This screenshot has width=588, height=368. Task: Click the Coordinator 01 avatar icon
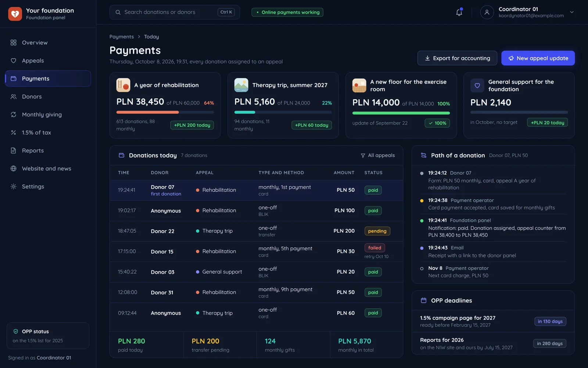(x=487, y=12)
